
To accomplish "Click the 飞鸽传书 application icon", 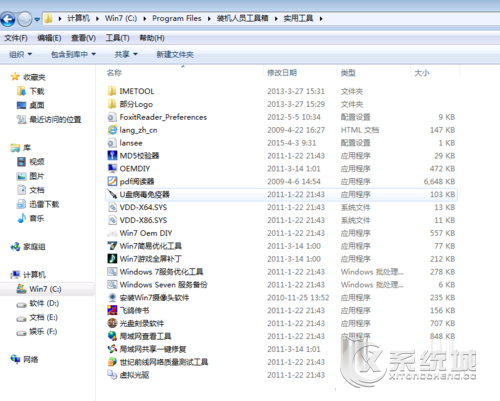I will (112, 310).
